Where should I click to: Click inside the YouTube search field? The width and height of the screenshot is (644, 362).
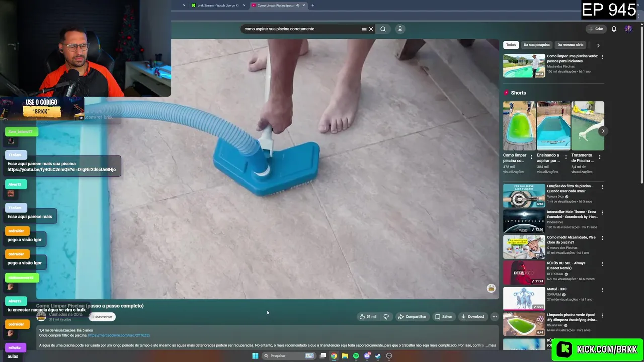[x=302, y=29]
